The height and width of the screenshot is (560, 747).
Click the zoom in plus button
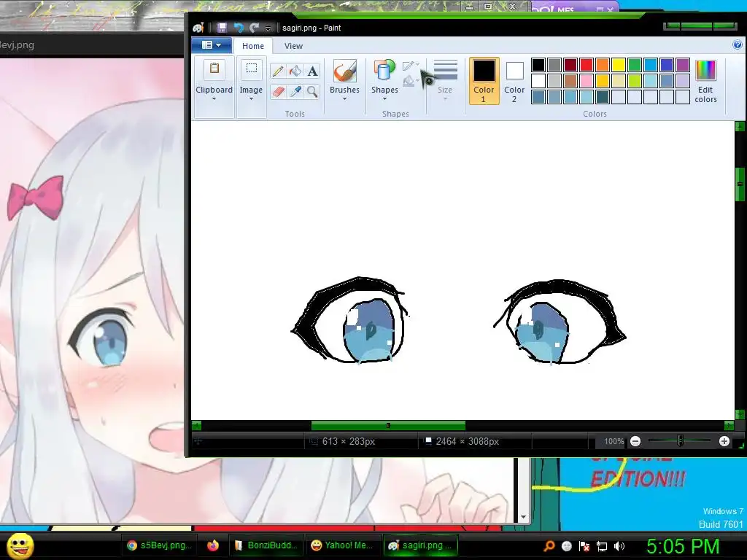724,441
